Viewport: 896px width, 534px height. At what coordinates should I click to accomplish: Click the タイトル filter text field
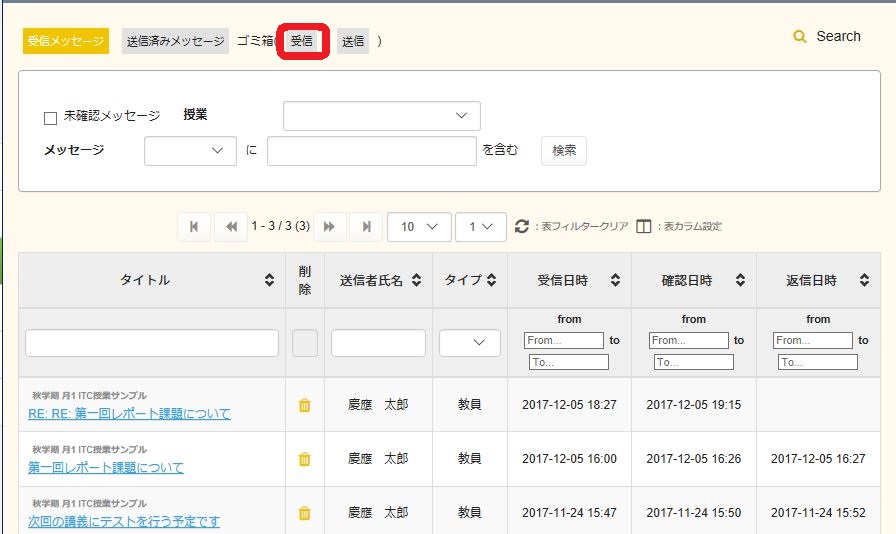point(152,343)
